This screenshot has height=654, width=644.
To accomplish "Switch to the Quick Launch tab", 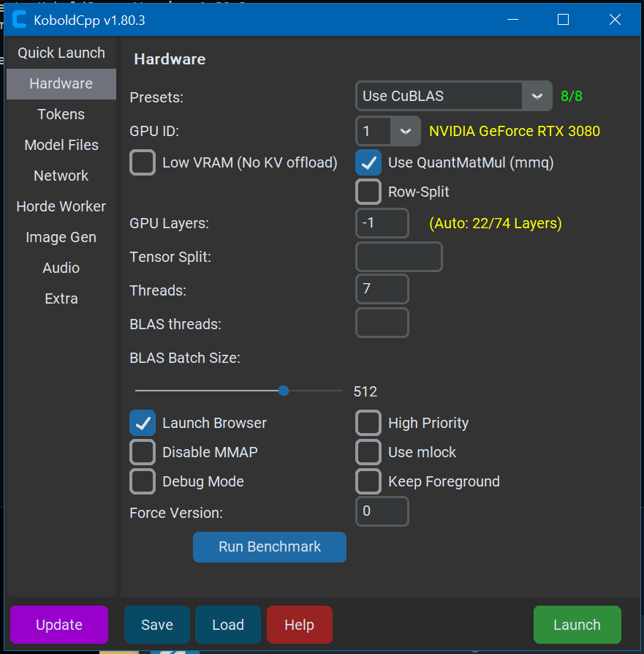I will click(61, 53).
